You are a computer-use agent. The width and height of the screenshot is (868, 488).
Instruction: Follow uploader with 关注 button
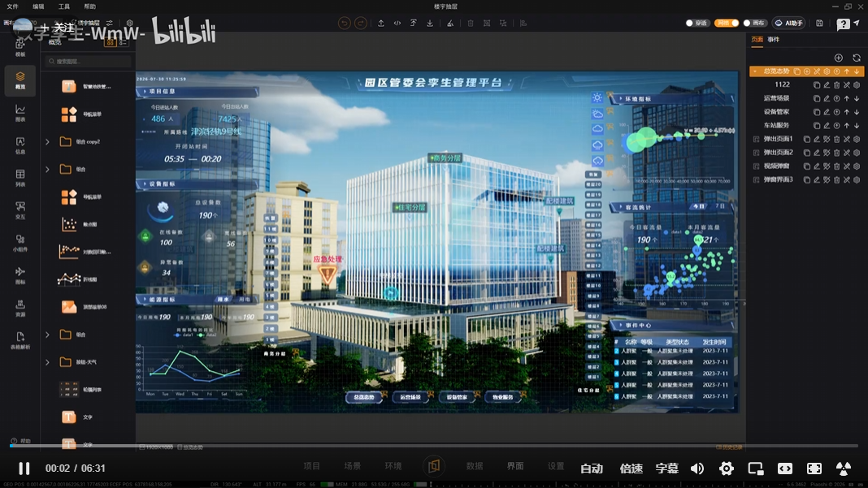click(x=59, y=28)
